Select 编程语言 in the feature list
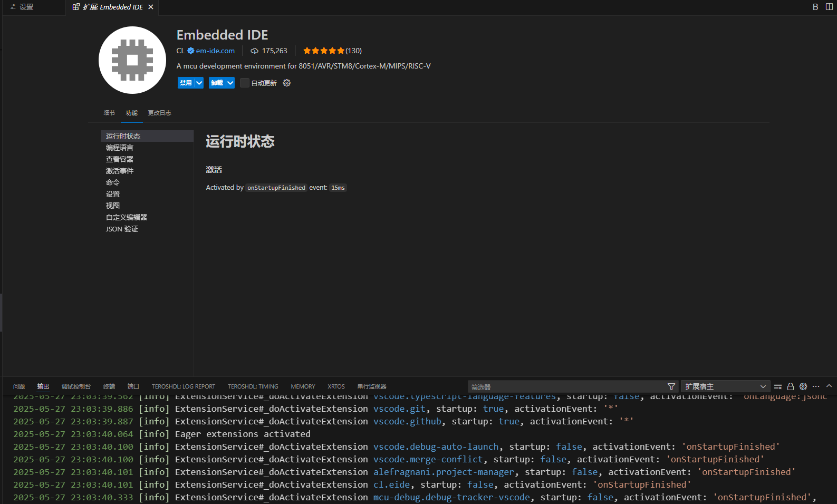The height and width of the screenshot is (504, 837). point(147,148)
